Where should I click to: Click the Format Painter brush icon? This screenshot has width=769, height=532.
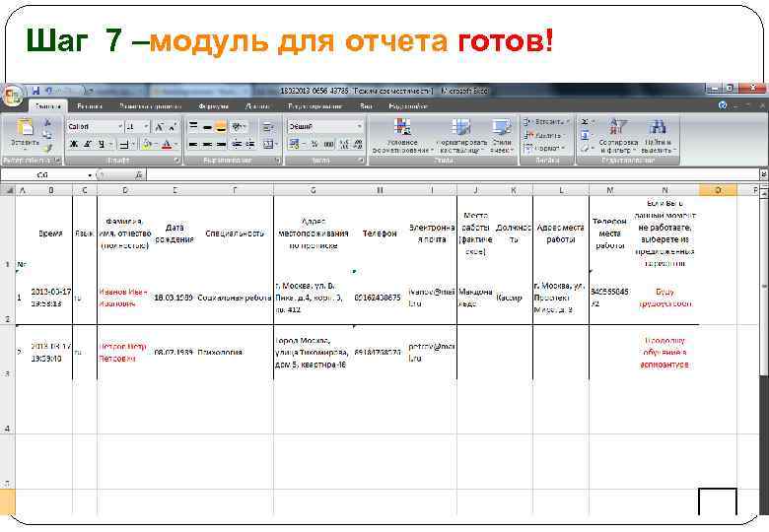tap(47, 147)
